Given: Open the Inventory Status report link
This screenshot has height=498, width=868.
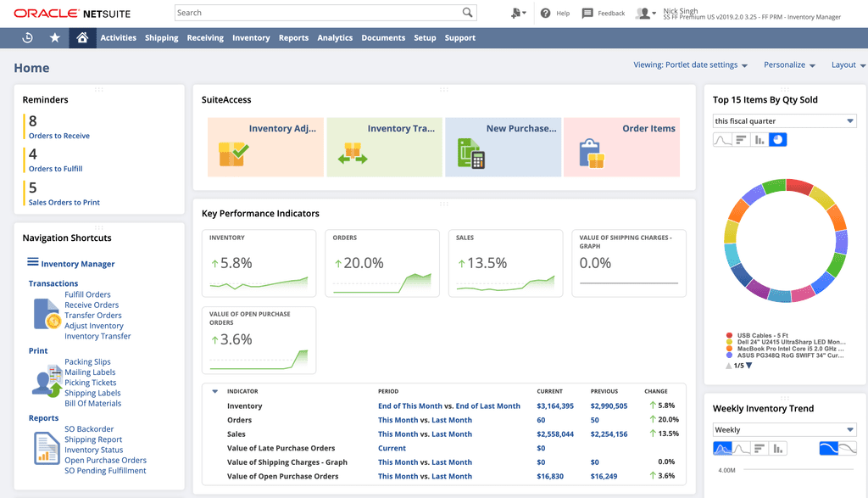Looking at the screenshot, I should click(93, 450).
